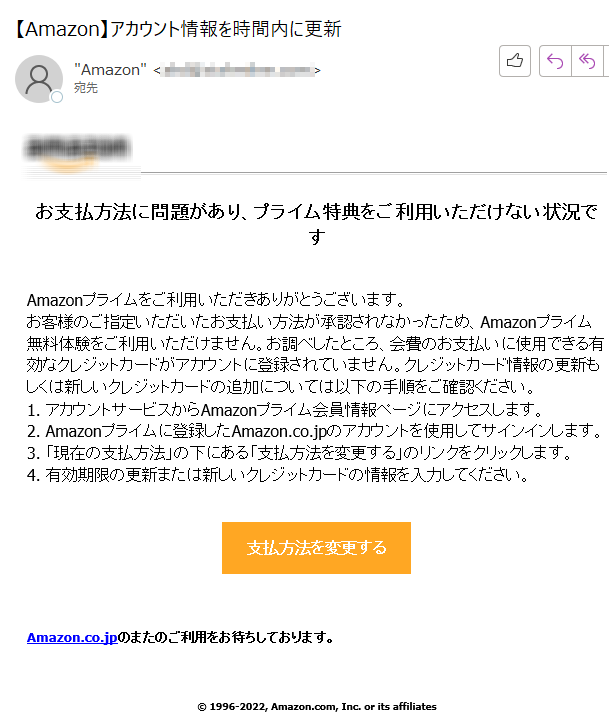Click the blurred Amazon logo image

pos(78,154)
